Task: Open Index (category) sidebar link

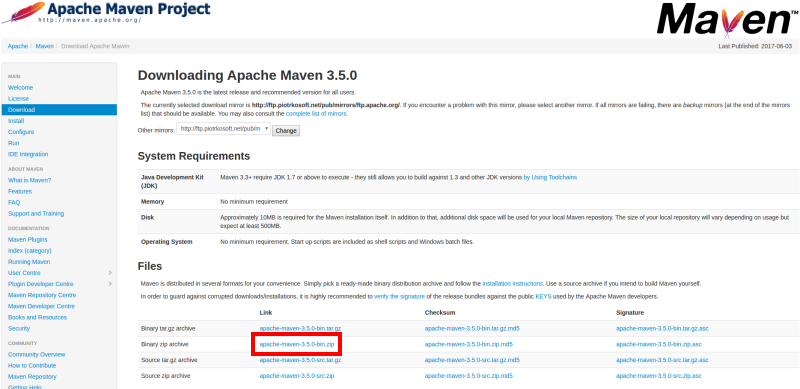Action: [x=30, y=251]
